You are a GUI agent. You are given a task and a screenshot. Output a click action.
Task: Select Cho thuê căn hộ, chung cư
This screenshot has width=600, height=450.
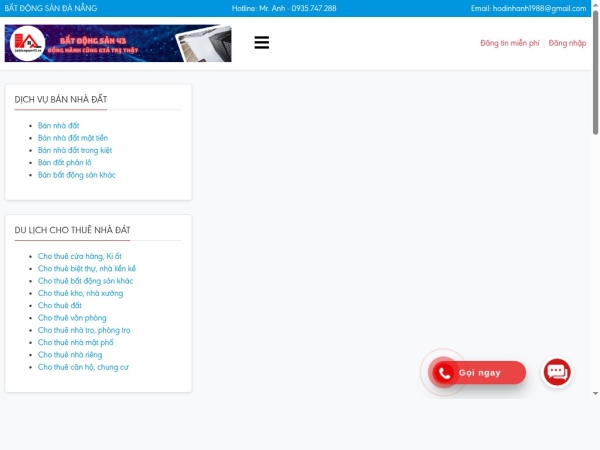coord(83,367)
